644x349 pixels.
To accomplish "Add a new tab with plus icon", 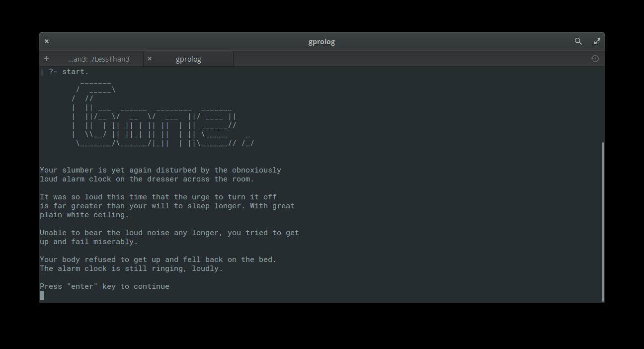I will pyautogui.click(x=46, y=59).
